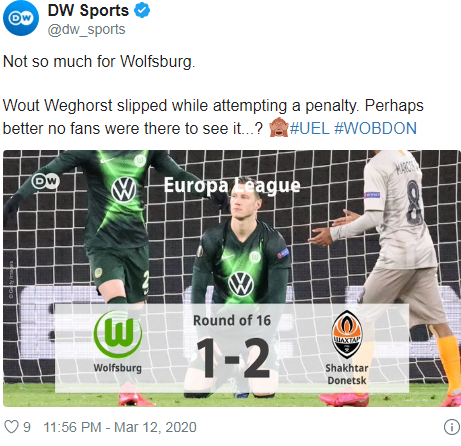
Task: Click the Wolfsburg club crest
Action: click(x=118, y=334)
